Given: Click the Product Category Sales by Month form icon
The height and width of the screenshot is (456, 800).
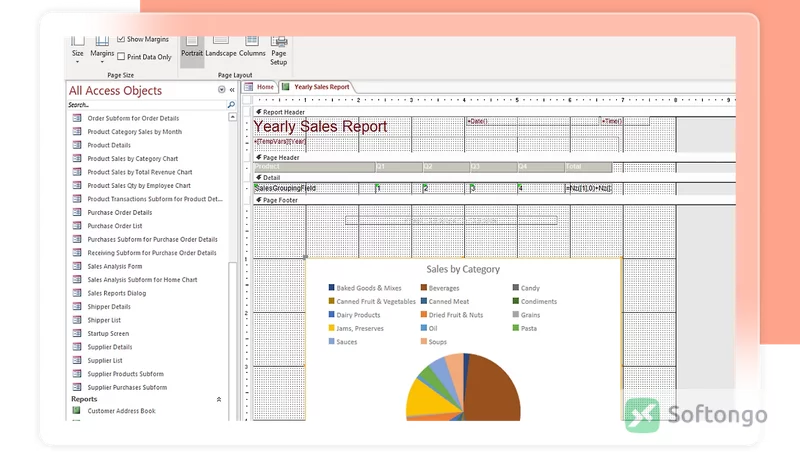Looking at the screenshot, I should click(77, 132).
